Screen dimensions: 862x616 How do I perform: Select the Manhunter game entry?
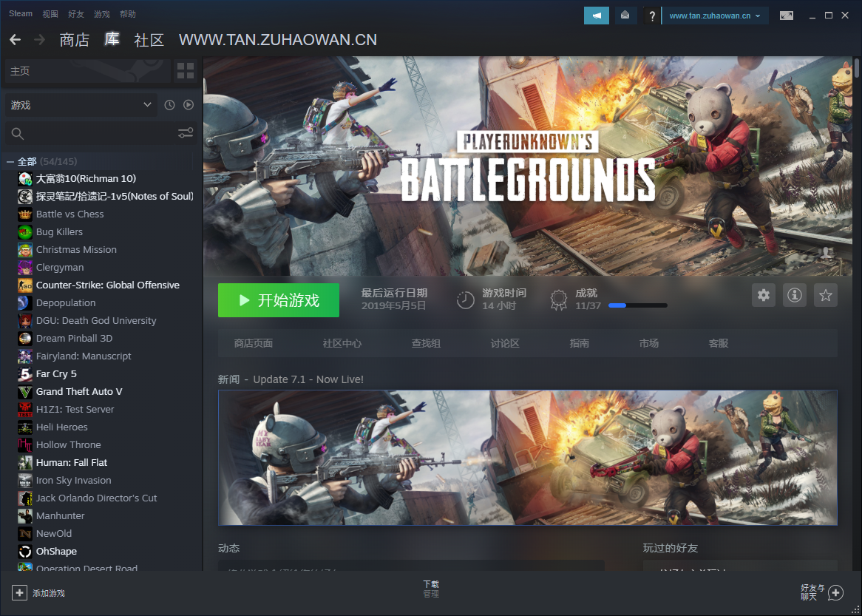[x=61, y=516]
